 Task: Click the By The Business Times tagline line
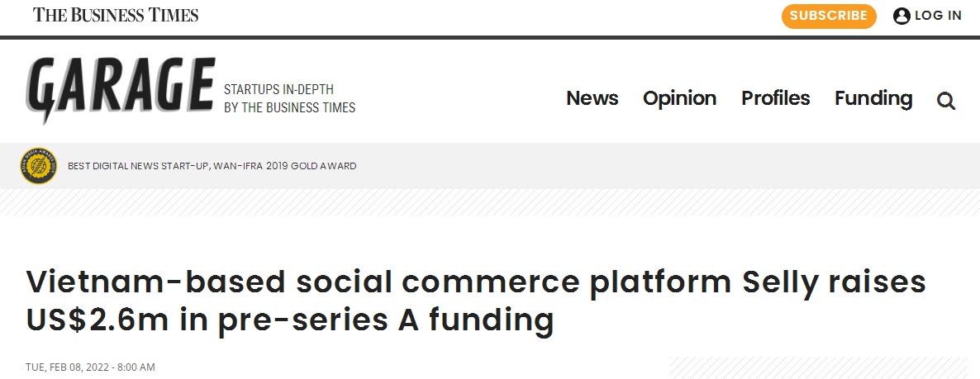coord(289,108)
